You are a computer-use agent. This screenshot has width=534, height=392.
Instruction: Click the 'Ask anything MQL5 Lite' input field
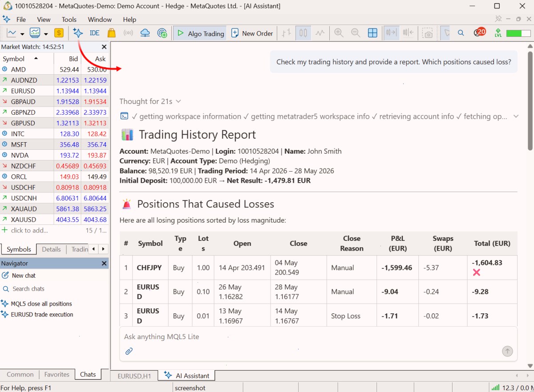point(318,337)
